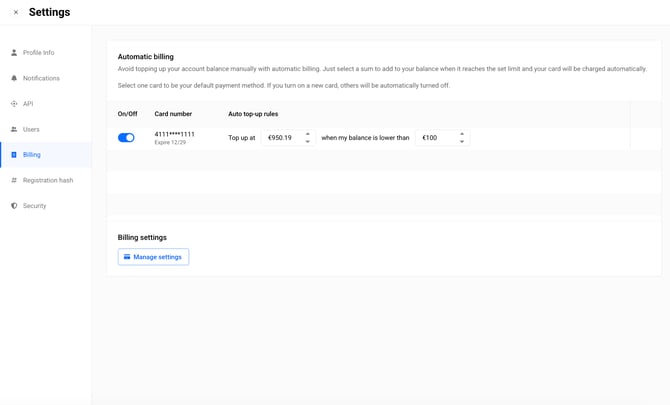Increase balance threshold with up arrow
The image size is (670, 405).
(462, 134)
